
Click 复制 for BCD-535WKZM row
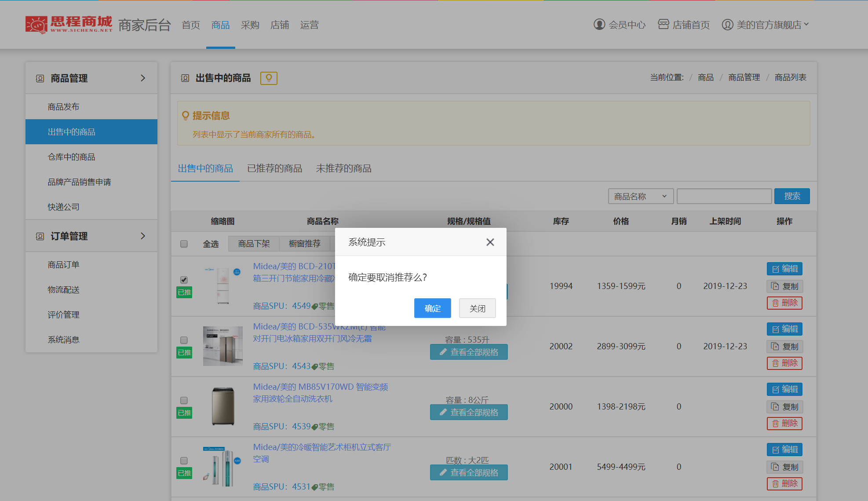[x=784, y=347]
